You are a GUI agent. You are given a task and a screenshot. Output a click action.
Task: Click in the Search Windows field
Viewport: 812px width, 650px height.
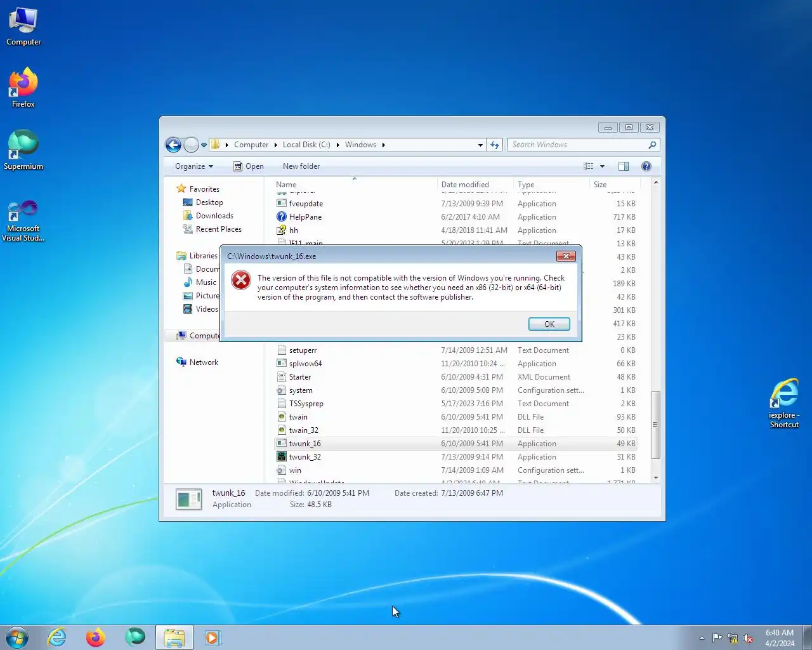[577, 145]
